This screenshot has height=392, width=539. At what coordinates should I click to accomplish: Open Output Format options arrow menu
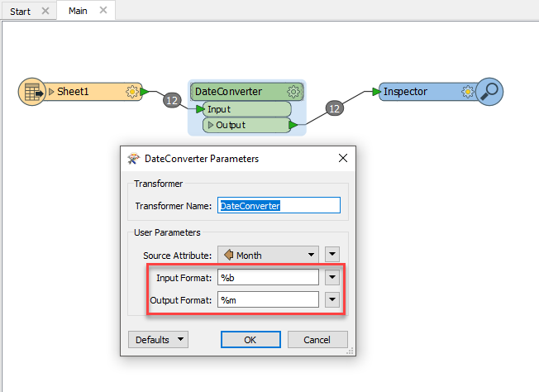(x=332, y=299)
